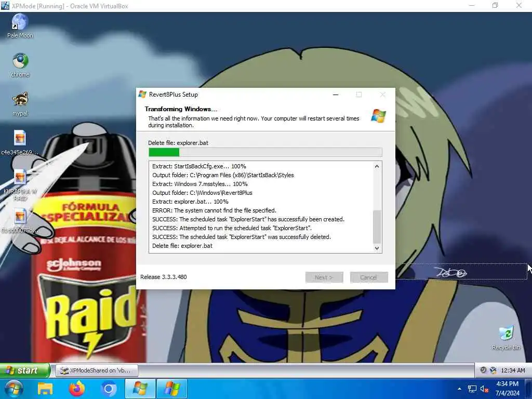Open host network tray icon
The height and width of the screenshot is (399, 532).
[472, 389]
